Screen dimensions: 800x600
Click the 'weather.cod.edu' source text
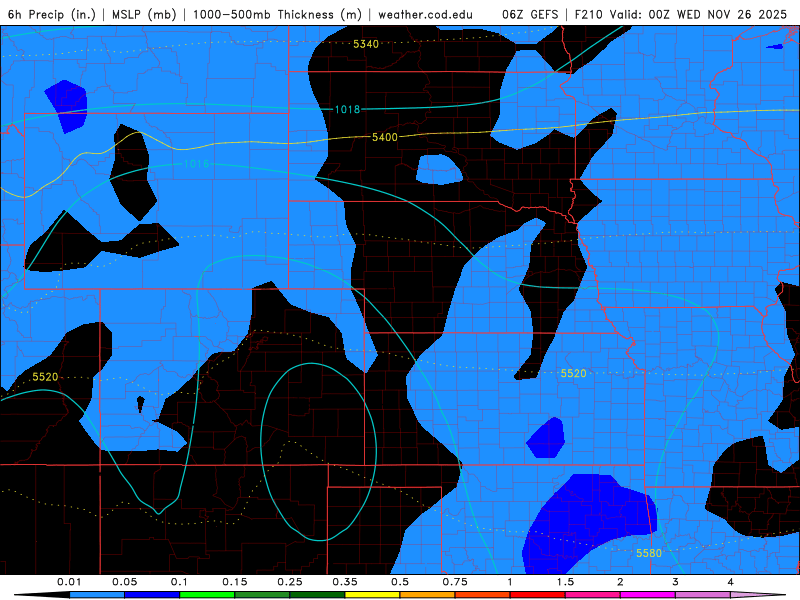tap(425, 14)
